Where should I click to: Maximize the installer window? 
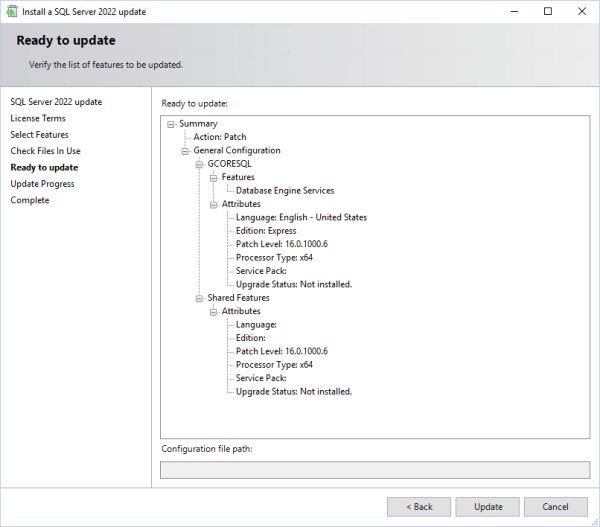point(547,12)
